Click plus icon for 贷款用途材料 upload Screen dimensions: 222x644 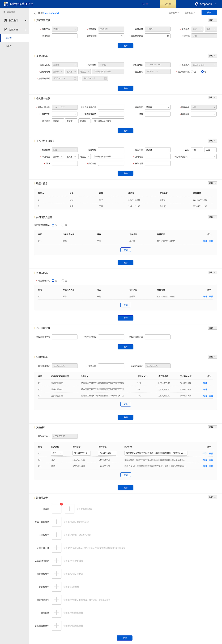coord(57,600)
